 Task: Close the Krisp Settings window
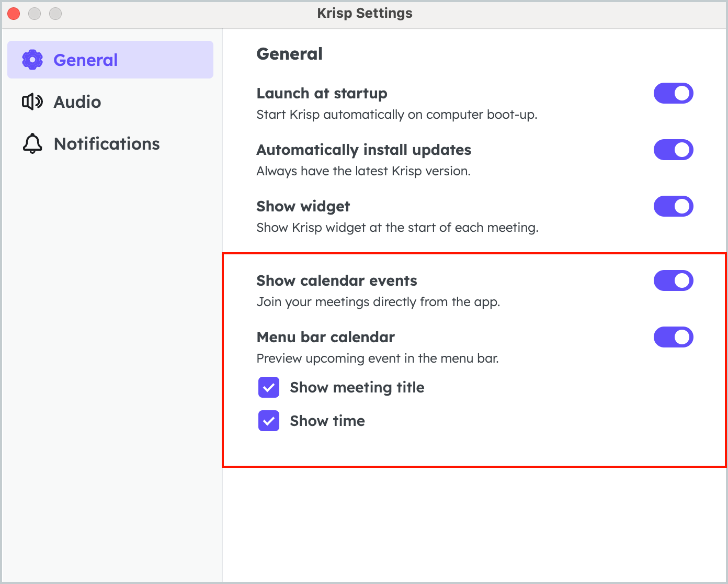click(13, 14)
